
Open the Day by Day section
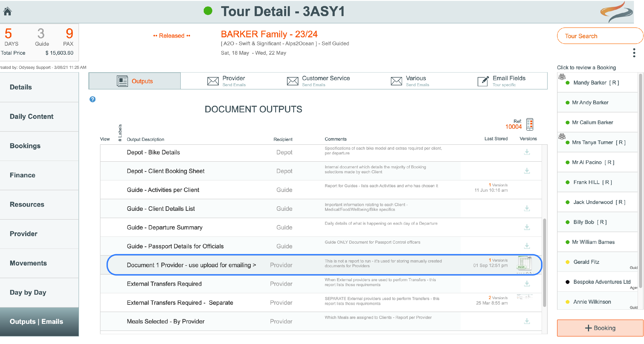pos(39,293)
